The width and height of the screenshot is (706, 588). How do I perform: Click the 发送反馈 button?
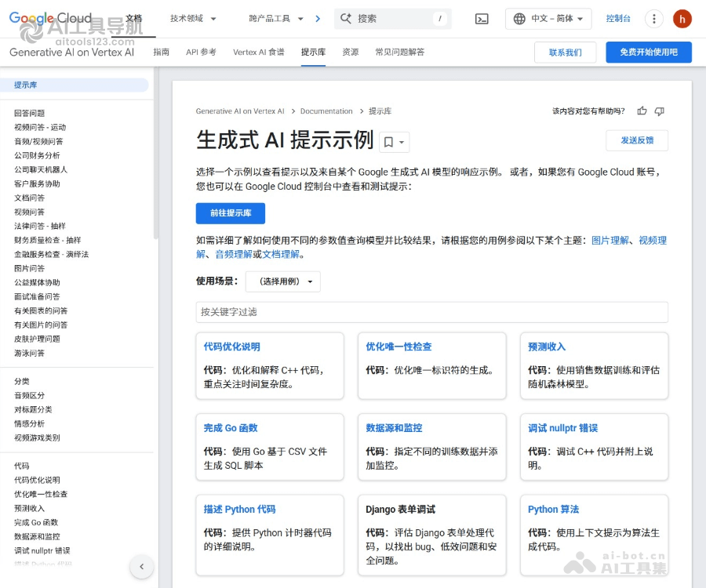click(637, 140)
